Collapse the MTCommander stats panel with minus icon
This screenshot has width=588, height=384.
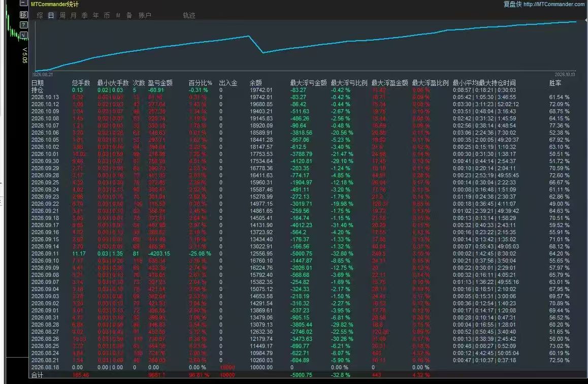pyautogui.click(x=24, y=3)
